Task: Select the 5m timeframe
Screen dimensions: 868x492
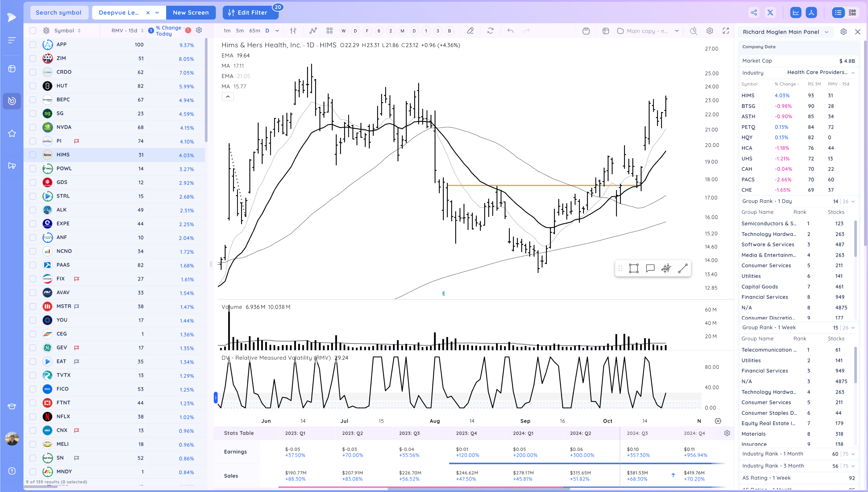Action: (240, 31)
